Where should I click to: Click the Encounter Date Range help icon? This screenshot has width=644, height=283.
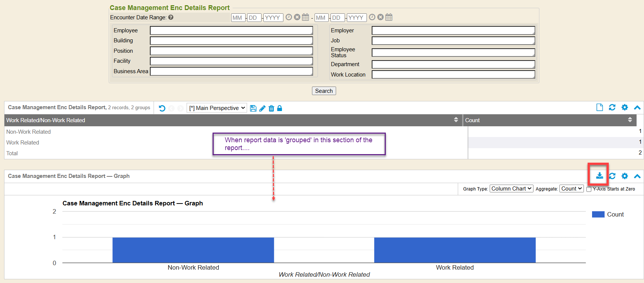pos(171,17)
